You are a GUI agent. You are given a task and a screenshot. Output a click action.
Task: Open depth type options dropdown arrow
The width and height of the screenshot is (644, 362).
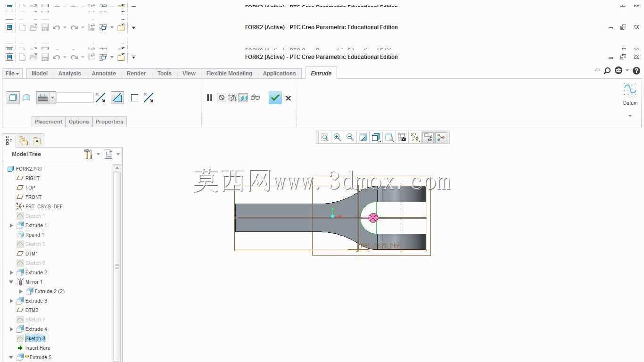tap(53, 98)
